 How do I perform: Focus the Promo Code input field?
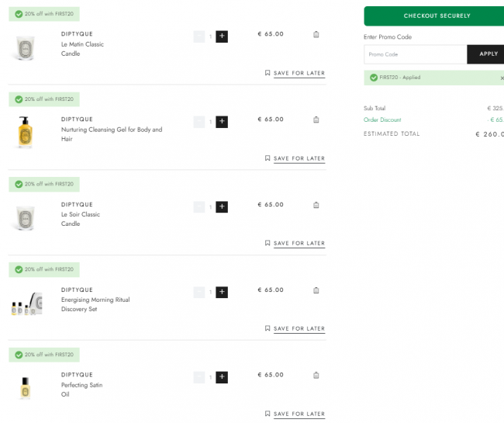pos(416,54)
